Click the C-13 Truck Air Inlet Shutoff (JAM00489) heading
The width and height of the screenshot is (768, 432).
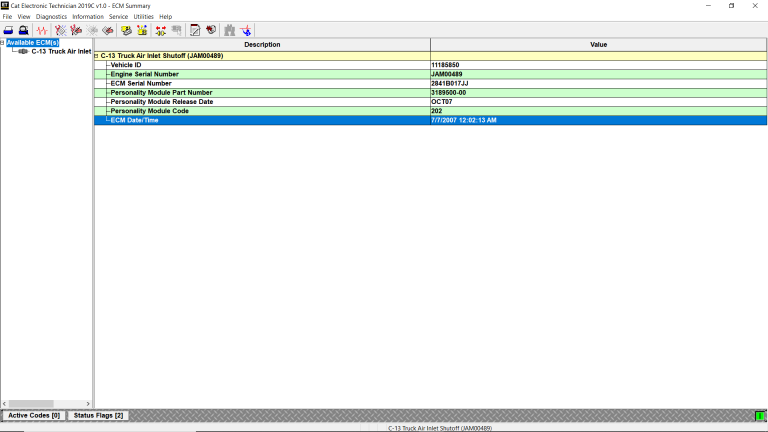(162, 56)
